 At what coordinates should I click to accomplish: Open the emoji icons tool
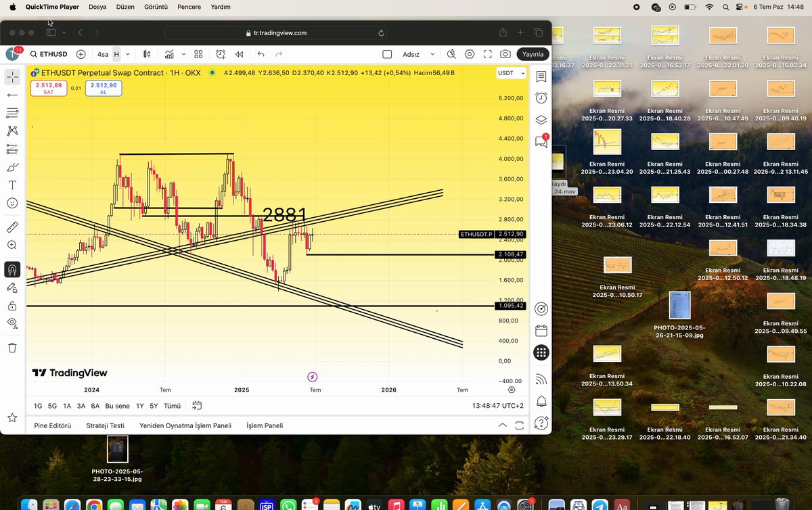(x=12, y=203)
